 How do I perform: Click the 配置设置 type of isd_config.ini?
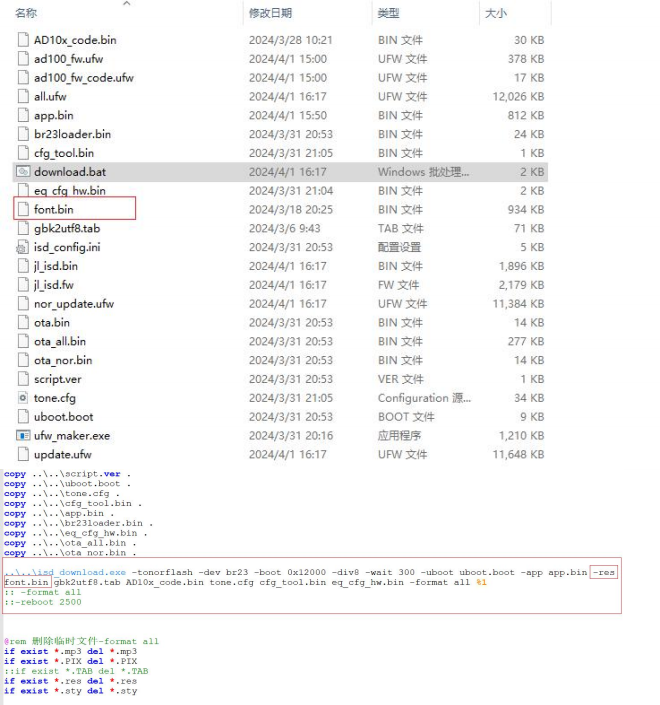pyautogui.click(x=399, y=247)
